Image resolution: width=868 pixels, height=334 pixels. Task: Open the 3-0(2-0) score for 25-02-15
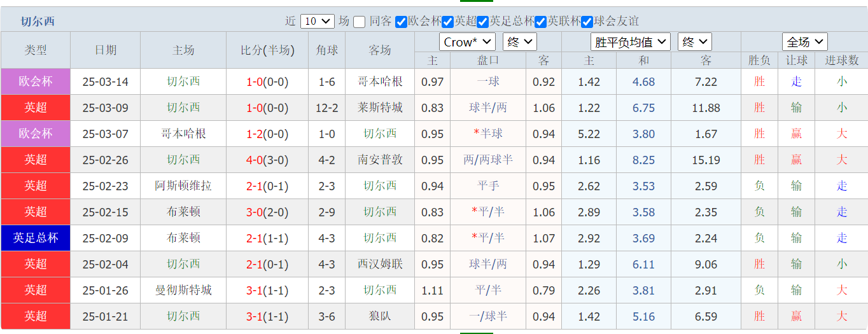tap(267, 212)
